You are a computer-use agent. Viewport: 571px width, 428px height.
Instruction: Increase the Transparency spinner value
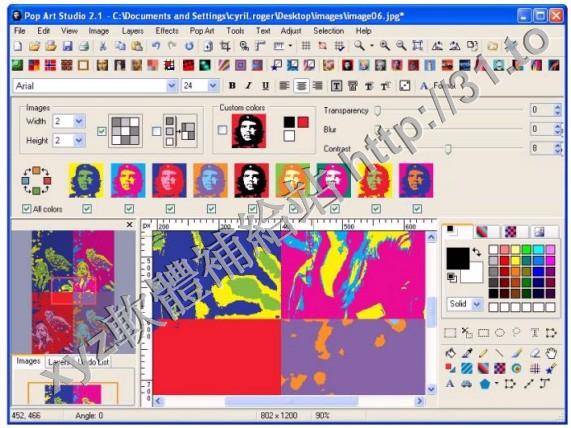[557, 107]
